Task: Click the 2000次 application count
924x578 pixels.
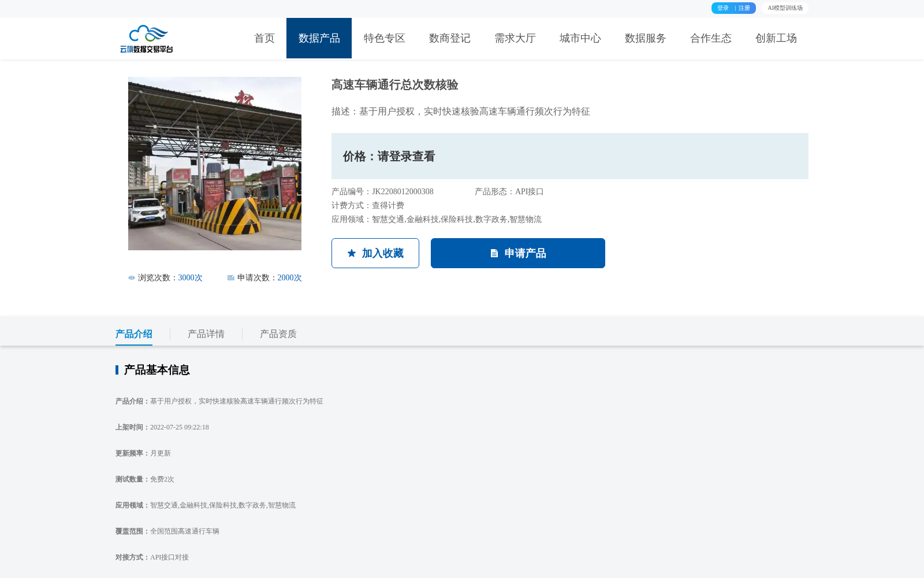Action: click(290, 278)
